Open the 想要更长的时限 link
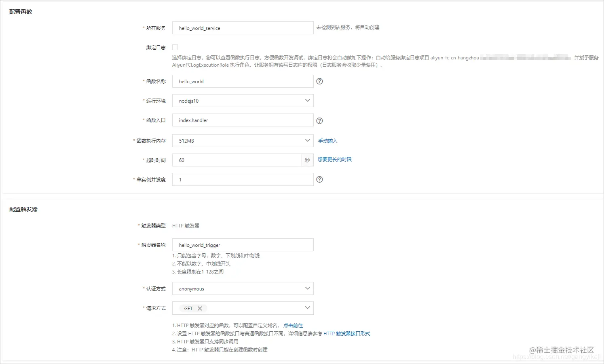Viewport: 604px width, 364px height. tap(334, 159)
